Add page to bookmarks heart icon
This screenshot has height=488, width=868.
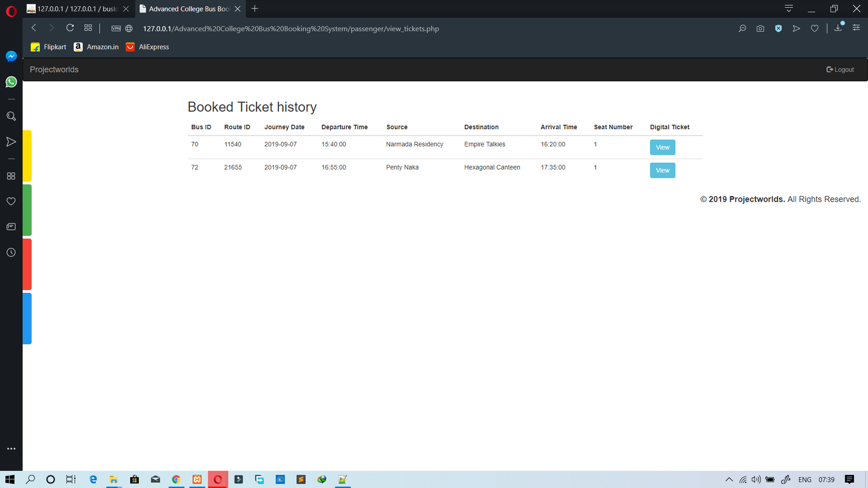pyautogui.click(x=814, y=29)
